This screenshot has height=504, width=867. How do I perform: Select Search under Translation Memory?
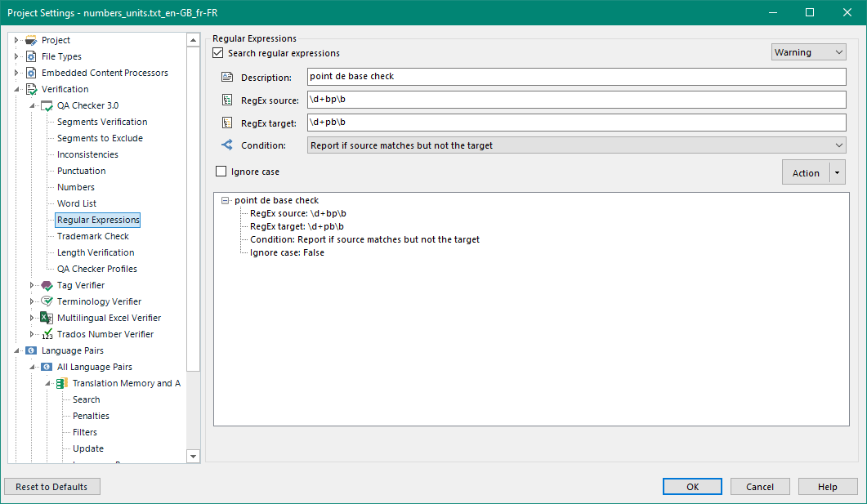pyautogui.click(x=87, y=399)
